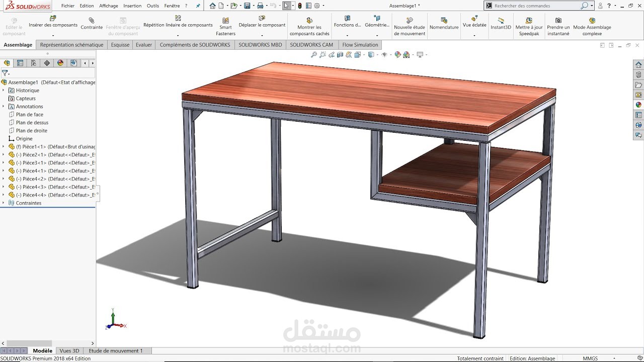Open the Options gear icon
Screen dimensions: 644x362
[317, 6]
